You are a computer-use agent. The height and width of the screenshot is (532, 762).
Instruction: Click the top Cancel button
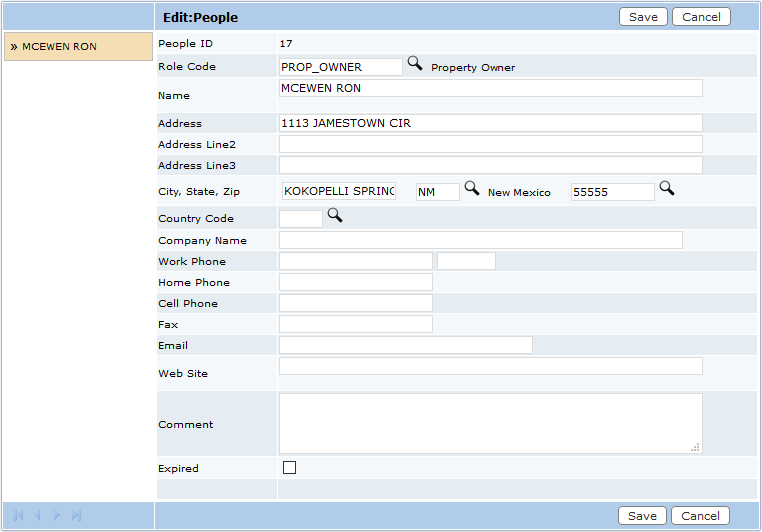pyautogui.click(x=701, y=17)
